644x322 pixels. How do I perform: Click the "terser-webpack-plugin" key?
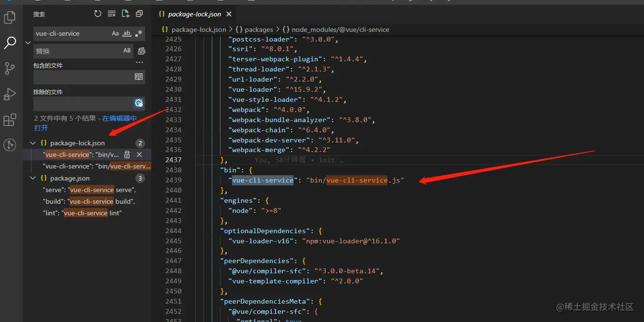[x=275, y=59]
